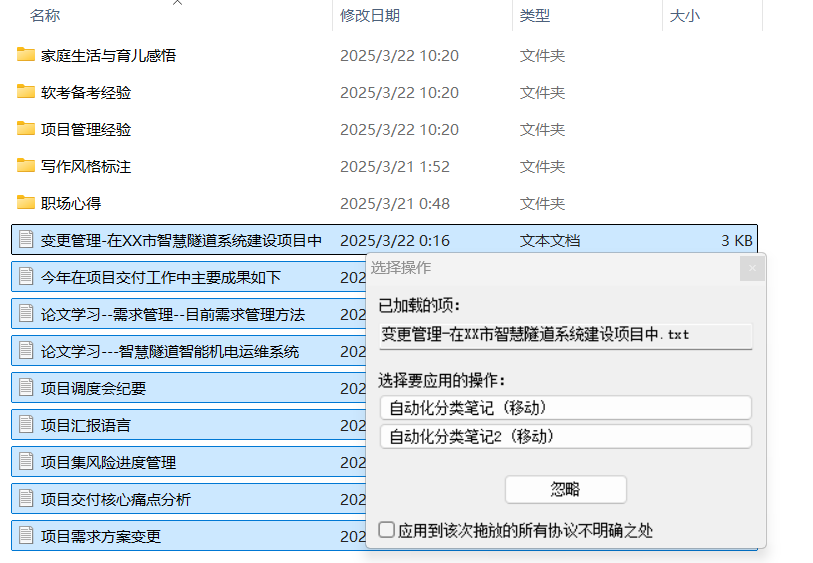
Task: Click file icon of 论文学习---智慧隧道智能机电运维系统
Action: (26, 350)
